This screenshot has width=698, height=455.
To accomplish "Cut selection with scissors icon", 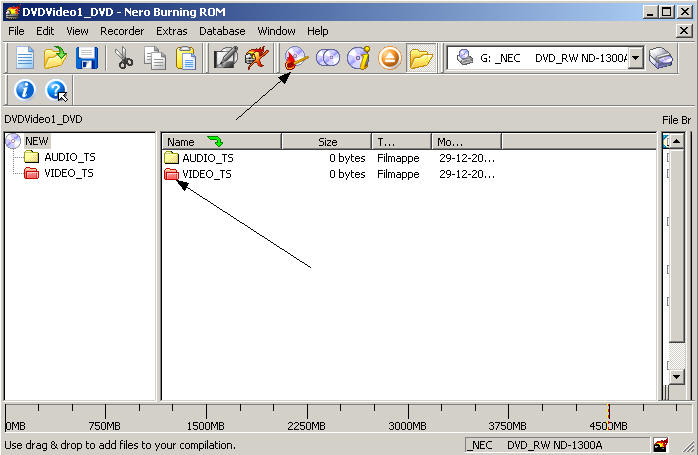I will click(124, 58).
